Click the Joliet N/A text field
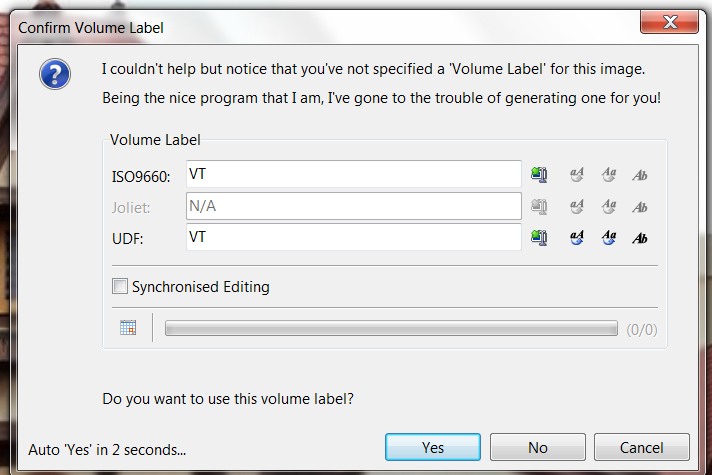The width and height of the screenshot is (712, 475). (354, 206)
